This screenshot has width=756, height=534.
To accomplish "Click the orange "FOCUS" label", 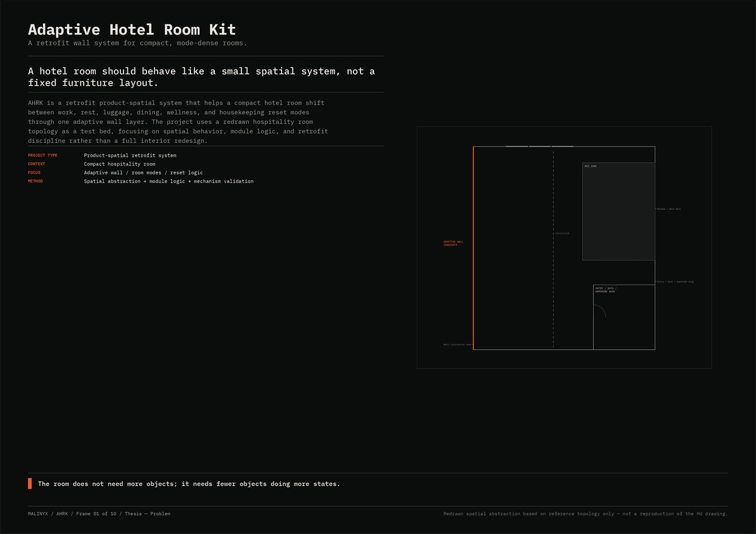I will [x=34, y=173].
